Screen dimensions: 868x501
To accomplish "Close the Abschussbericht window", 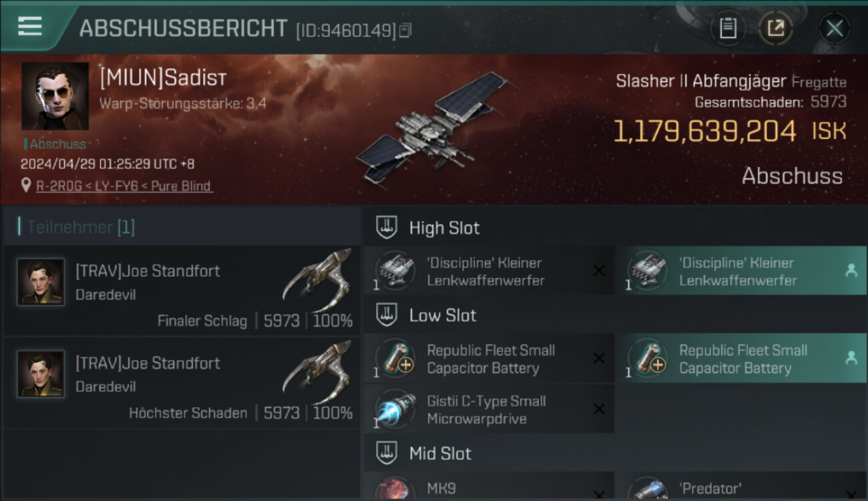I will coord(834,28).
